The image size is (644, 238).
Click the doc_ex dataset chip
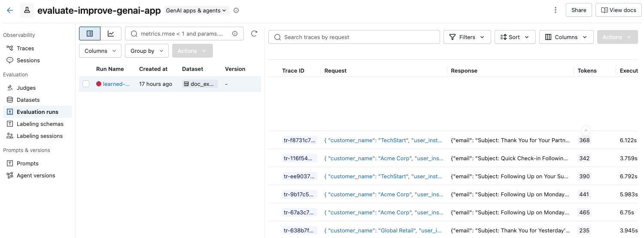200,84
